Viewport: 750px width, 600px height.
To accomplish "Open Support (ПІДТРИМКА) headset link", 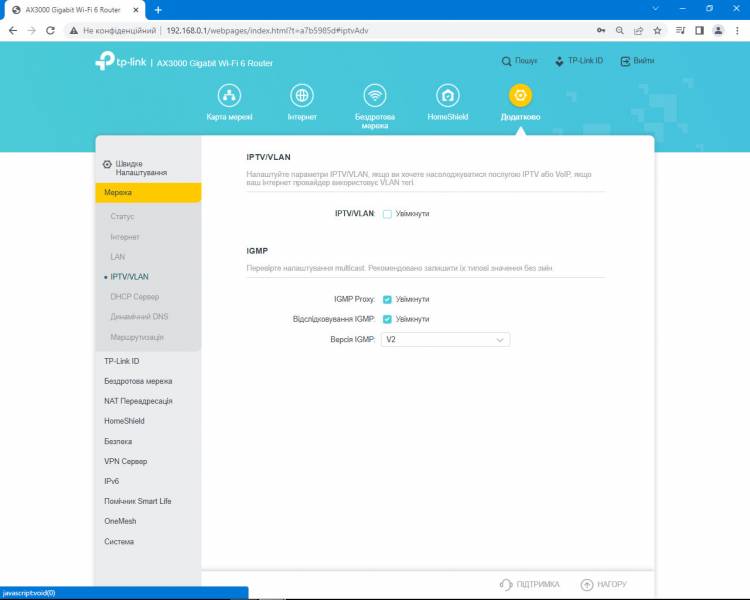I will (529, 584).
